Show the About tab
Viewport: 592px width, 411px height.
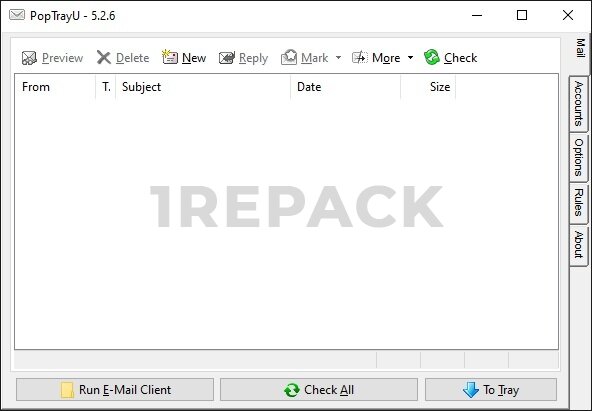coord(578,245)
